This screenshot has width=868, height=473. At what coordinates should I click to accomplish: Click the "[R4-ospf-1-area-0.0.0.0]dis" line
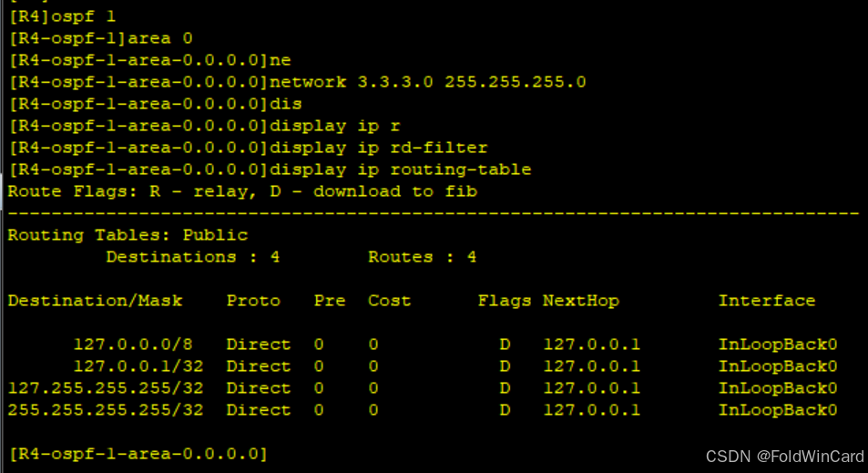click(x=156, y=104)
